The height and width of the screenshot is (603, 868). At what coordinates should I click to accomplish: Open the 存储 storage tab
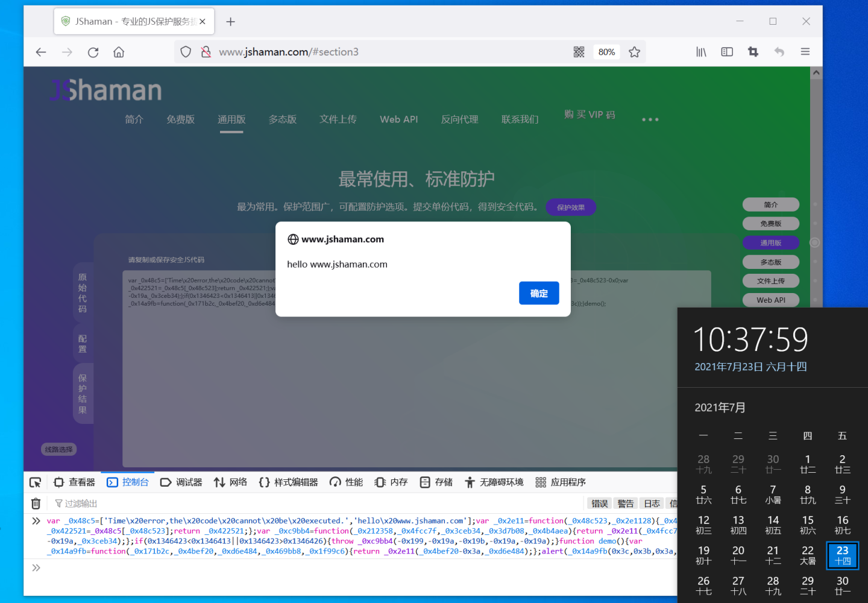tap(436, 482)
